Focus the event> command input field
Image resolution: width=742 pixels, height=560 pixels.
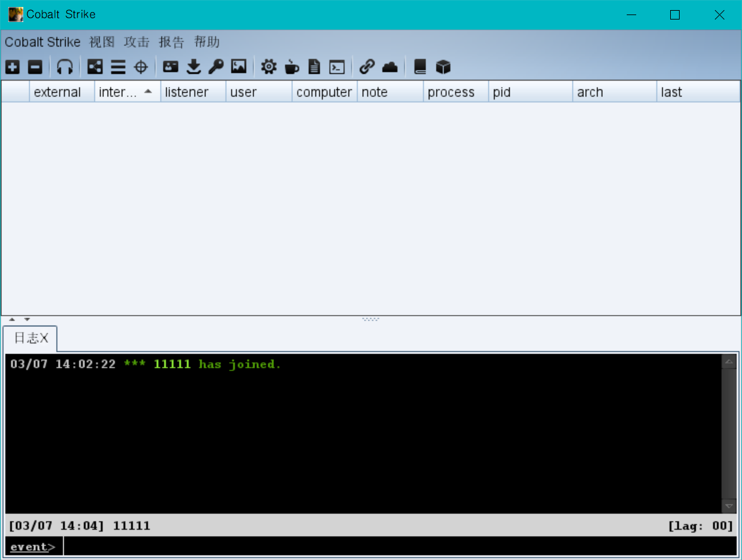click(400, 547)
